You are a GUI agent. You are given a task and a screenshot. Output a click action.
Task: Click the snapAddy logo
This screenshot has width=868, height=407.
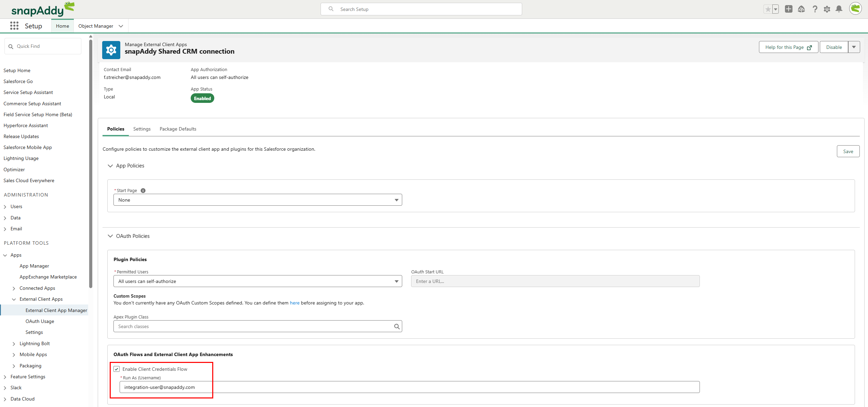point(43,9)
